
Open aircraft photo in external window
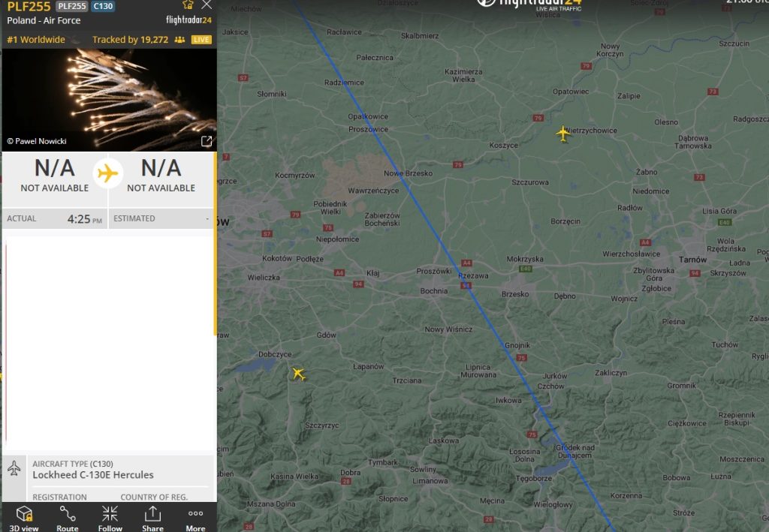[207, 141]
